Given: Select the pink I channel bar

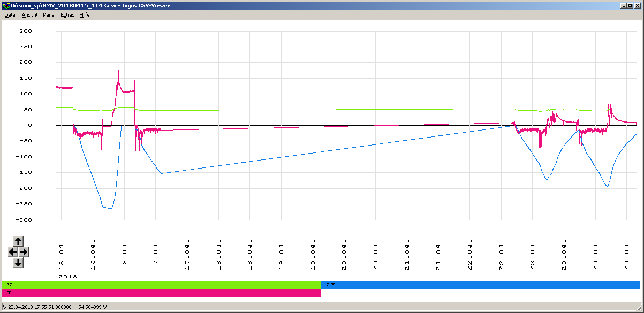Looking at the screenshot, I should (x=161, y=293).
